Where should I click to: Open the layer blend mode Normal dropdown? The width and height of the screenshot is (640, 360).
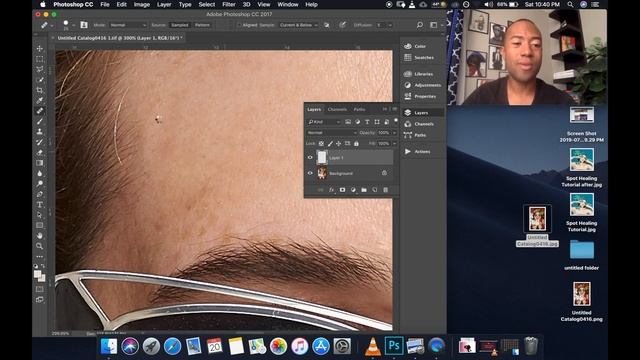tap(332, 133)
